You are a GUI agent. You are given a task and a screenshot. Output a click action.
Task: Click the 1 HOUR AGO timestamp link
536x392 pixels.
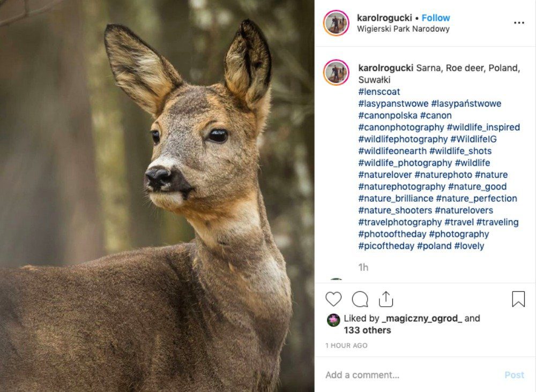point(345,345)
